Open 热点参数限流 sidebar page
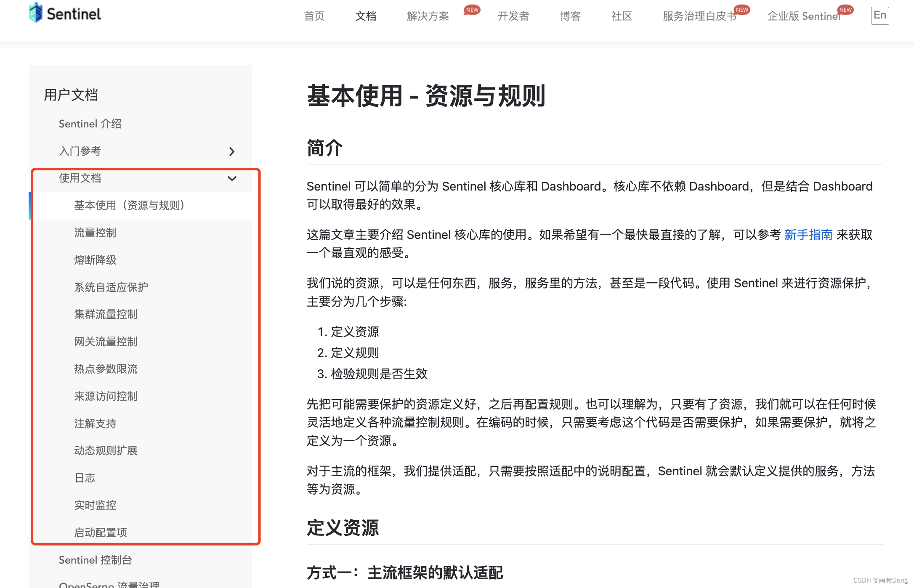 (106, 369)
